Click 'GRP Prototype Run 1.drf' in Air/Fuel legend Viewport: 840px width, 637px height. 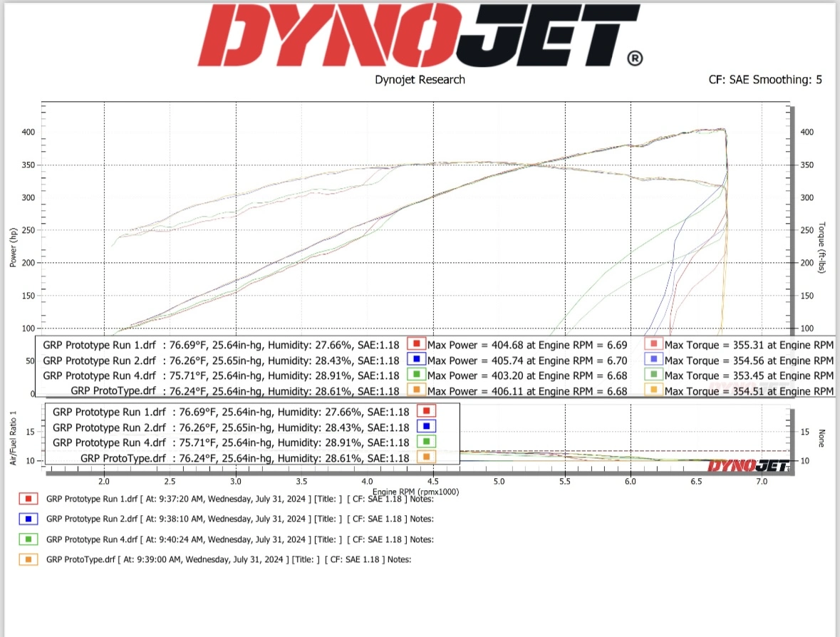109,412
